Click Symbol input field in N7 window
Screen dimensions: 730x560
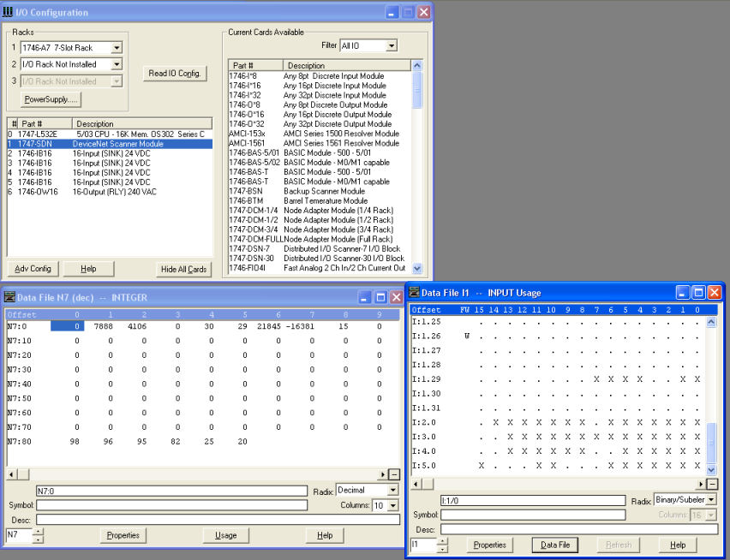click(x=172, y=505)
